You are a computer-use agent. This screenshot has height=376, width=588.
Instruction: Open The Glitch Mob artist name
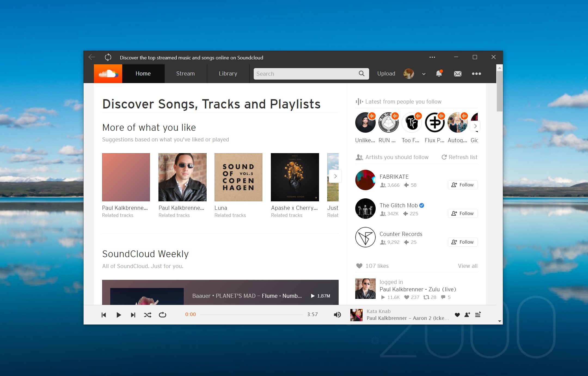[x=399, y=205]
